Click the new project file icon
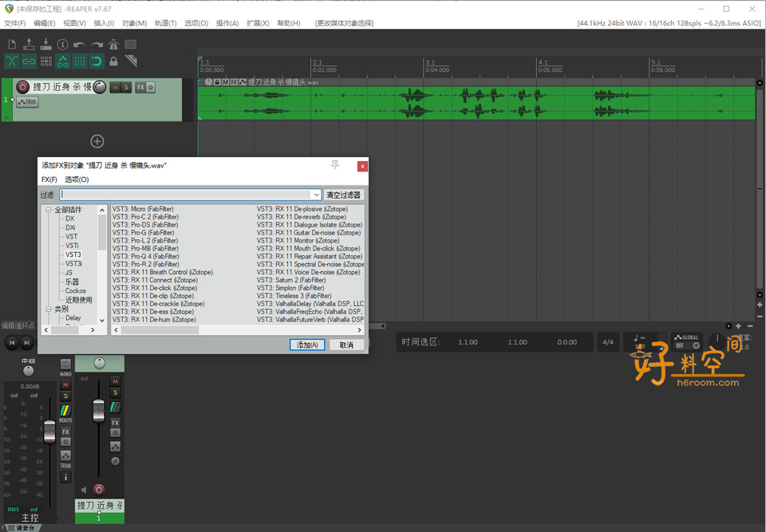This screenshot has width=766, height=532. tap(13, 45)
